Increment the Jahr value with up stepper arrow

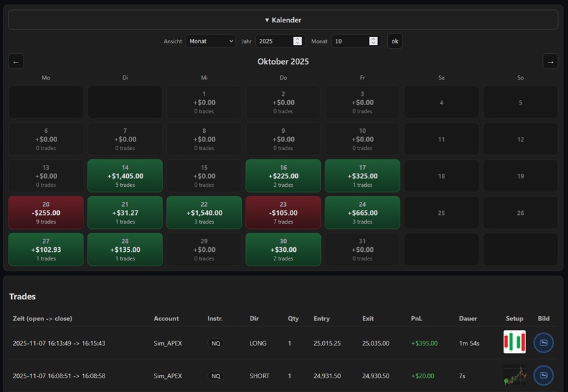296,39
